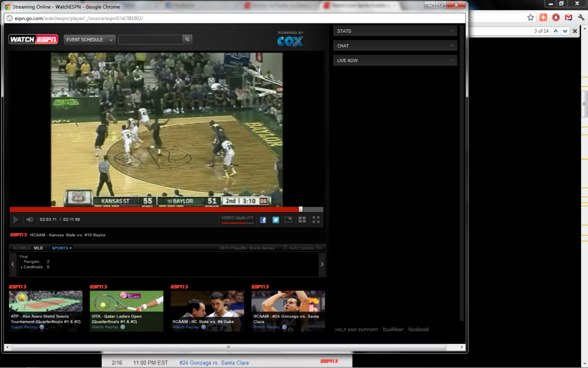Toggle Auto Update for scores
The height and width of the screenshot is (368, 588).
(x=302, y=248)
